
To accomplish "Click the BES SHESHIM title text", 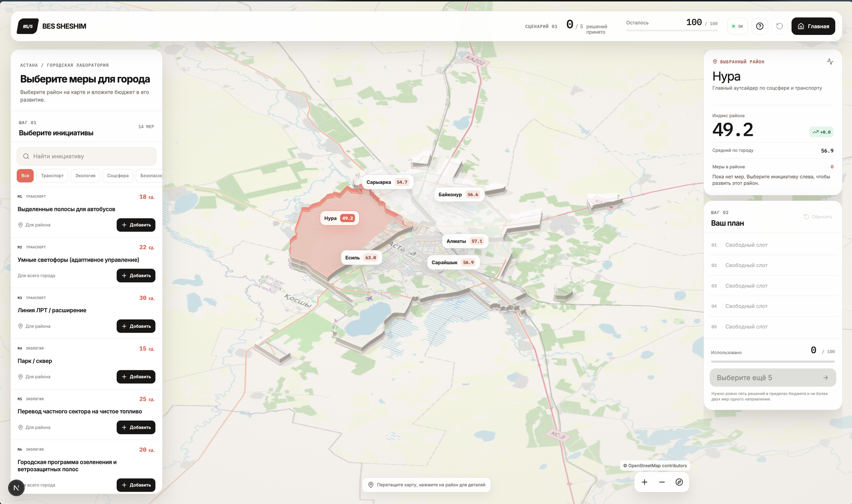I will point(64,26).
